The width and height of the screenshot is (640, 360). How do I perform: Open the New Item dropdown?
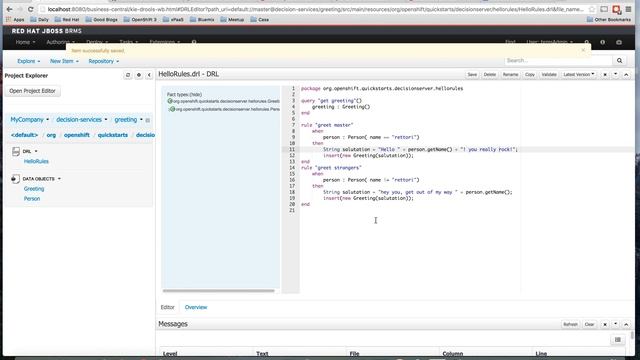click(x=64, y=61)
